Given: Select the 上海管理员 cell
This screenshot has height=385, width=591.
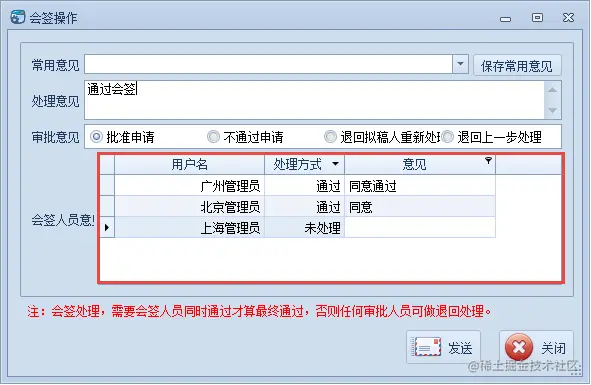Looking at the screenshot, I should click(x=190, y=227).
